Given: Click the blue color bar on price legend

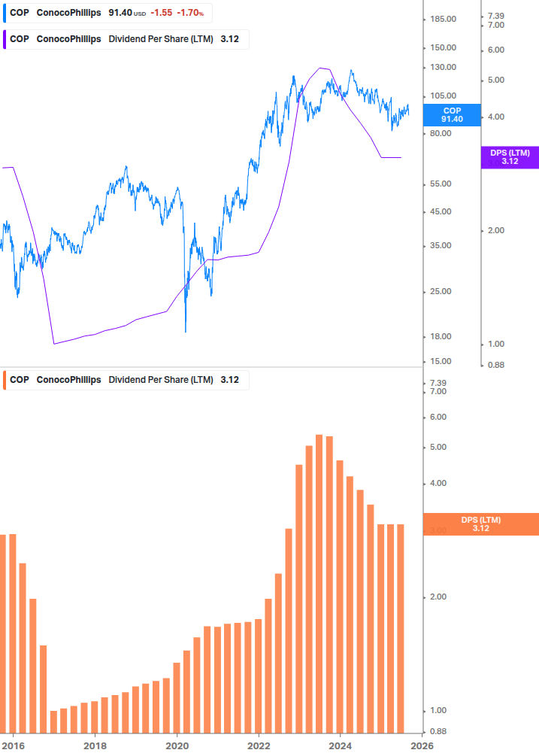Looking at the screenshot, I should (x=5, y=13).
